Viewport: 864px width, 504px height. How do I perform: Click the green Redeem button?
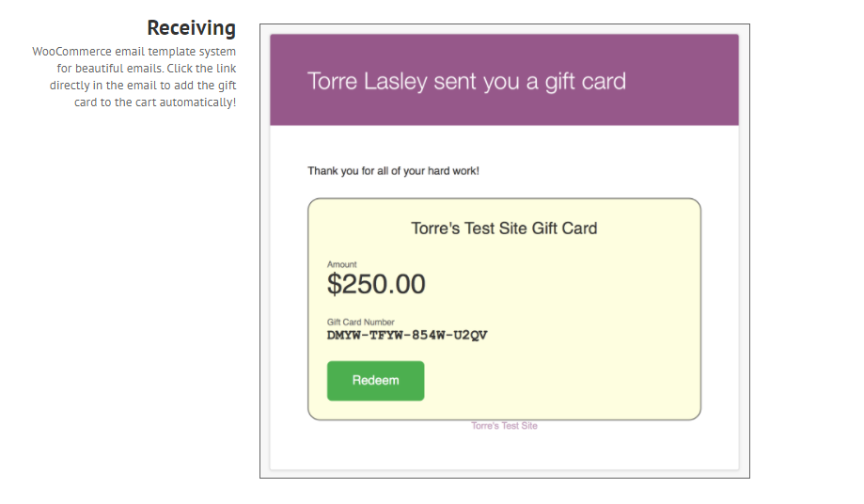(375, 381)
